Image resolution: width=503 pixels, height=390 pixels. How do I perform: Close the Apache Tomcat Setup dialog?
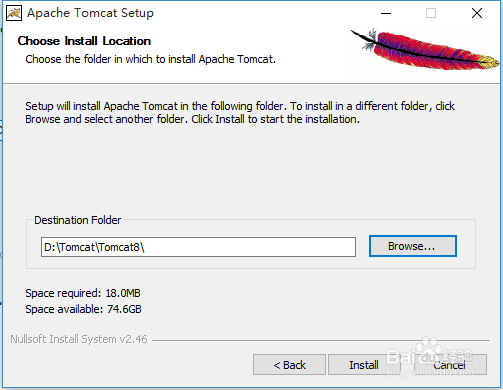point(477,13)
